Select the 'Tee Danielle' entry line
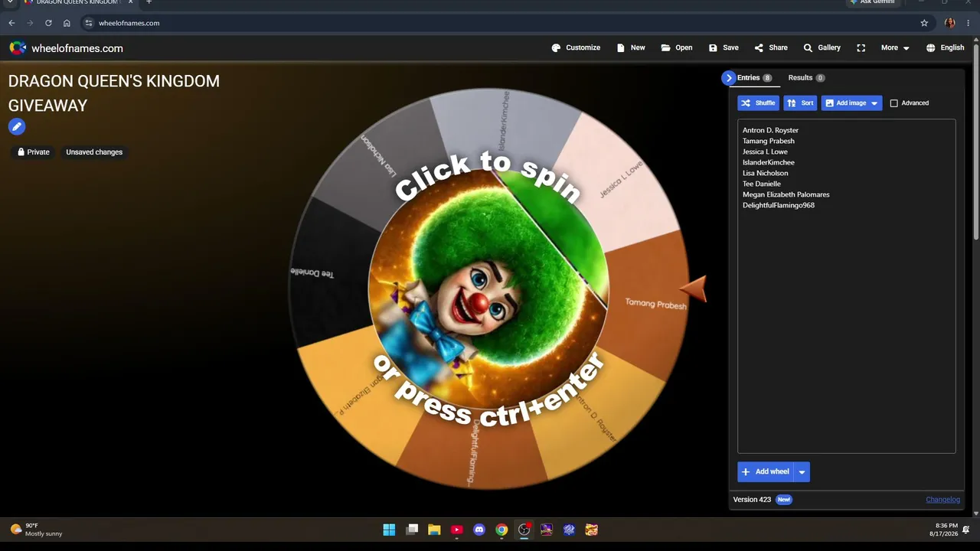 [762, 184]
